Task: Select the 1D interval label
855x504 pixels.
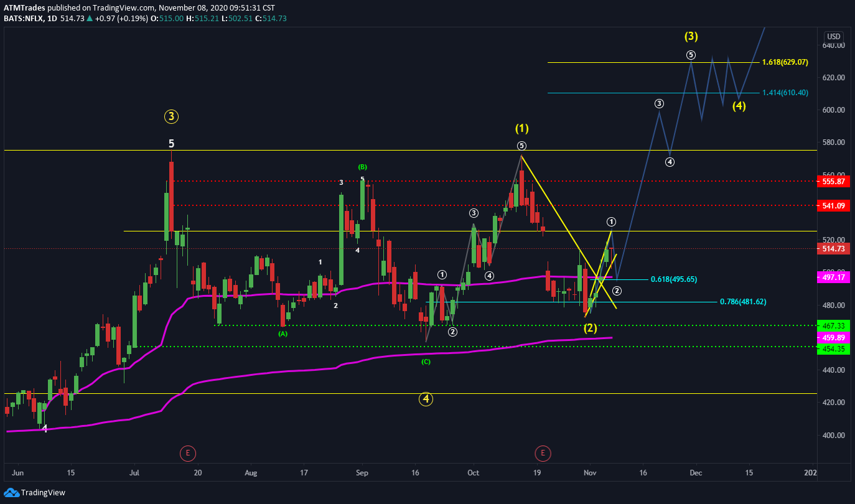Action: [x=52, y=19]
